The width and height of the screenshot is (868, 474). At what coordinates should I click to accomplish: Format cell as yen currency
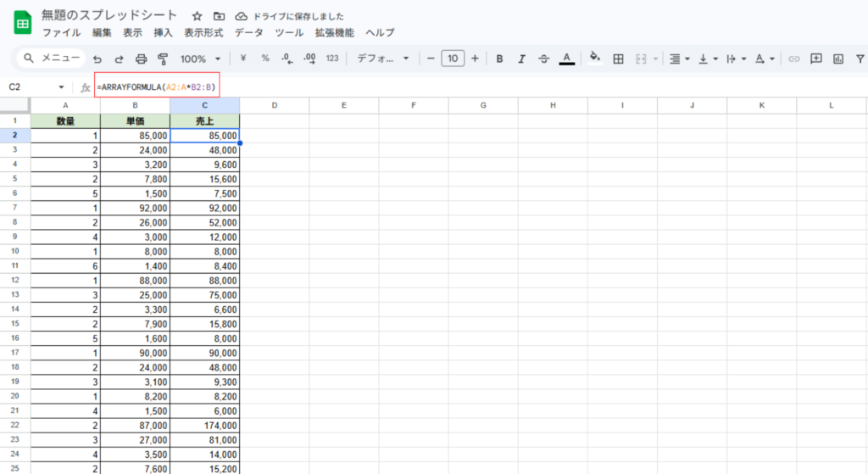243,59
